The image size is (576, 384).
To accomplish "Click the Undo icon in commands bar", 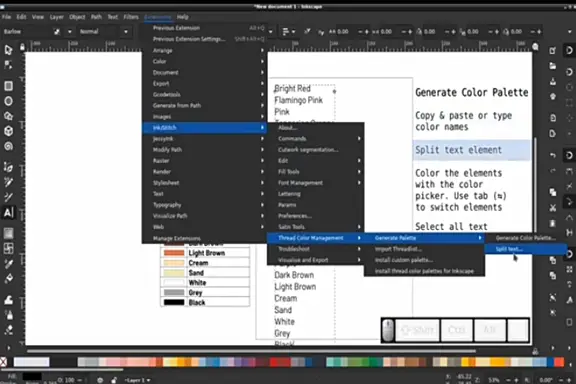I will pyautogui.click(x=552, y=155).
